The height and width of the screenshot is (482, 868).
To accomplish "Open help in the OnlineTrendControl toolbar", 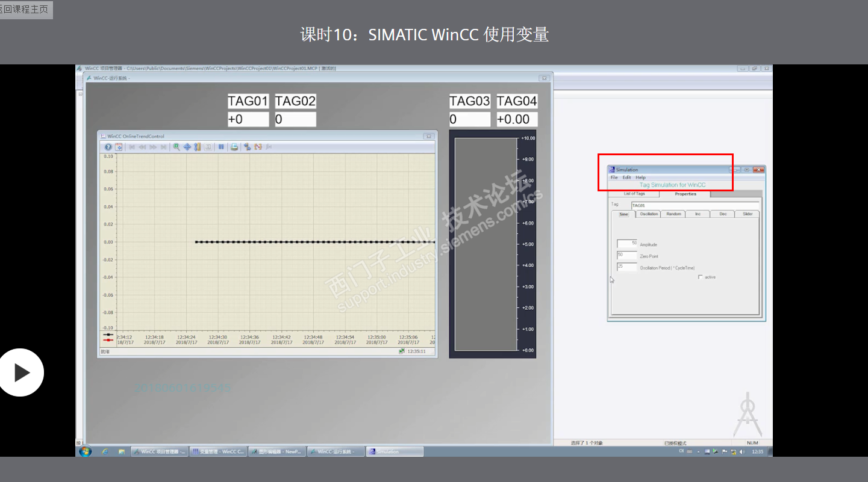I will coord(108,147).
